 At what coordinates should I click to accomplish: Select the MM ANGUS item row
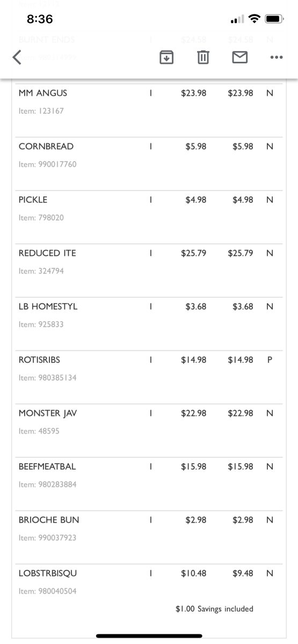pos(149,109)
